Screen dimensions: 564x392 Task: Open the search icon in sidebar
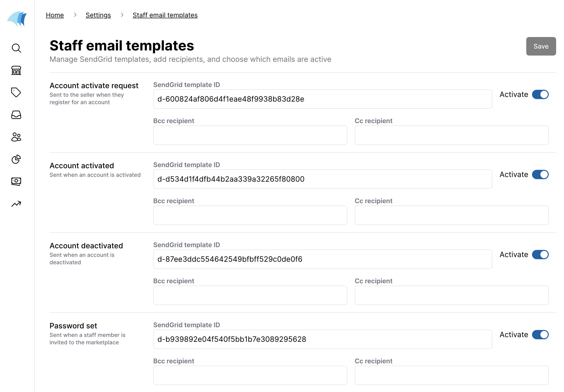coord(16,48)
